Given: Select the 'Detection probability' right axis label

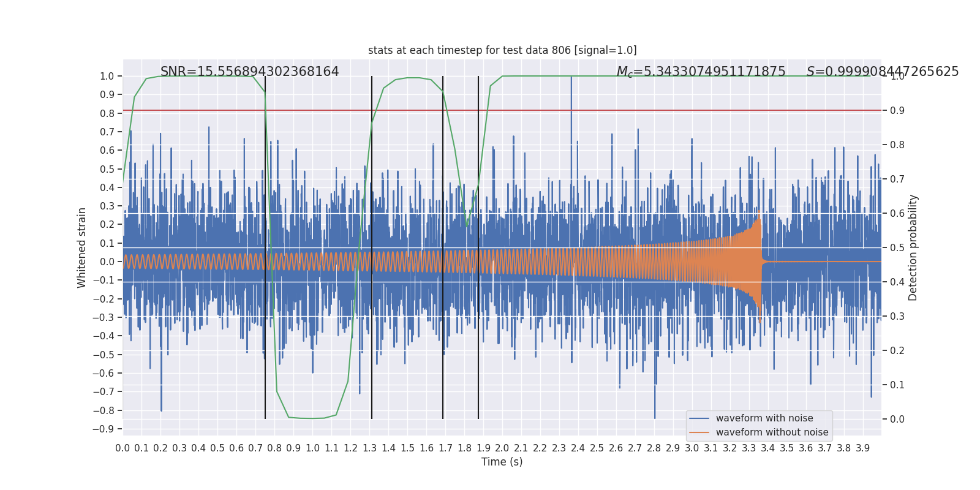Looking at the screenshot, I should (x=913, y=247).
